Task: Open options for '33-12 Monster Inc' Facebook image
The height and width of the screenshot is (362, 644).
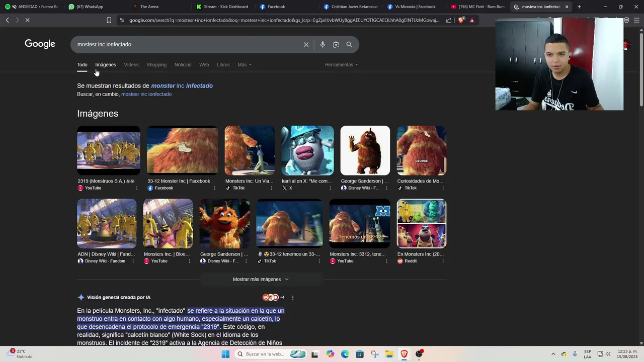Action: (214, 188)
